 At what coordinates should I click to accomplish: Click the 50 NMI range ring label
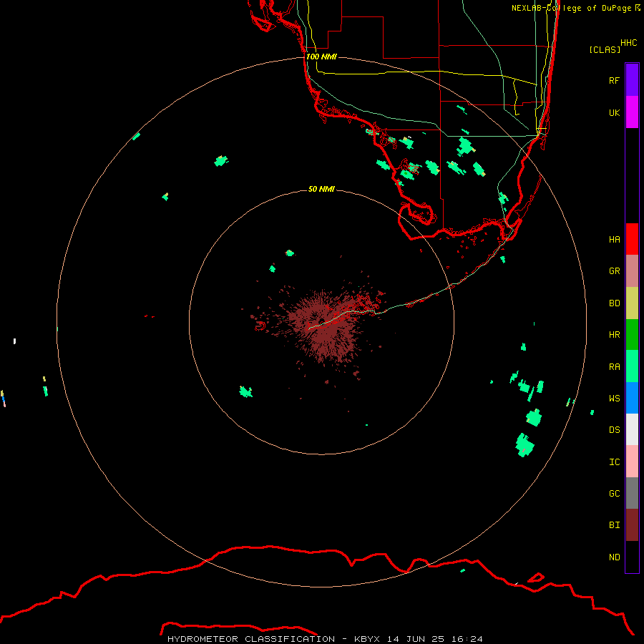pyautogui.click(x=321, y=189)
